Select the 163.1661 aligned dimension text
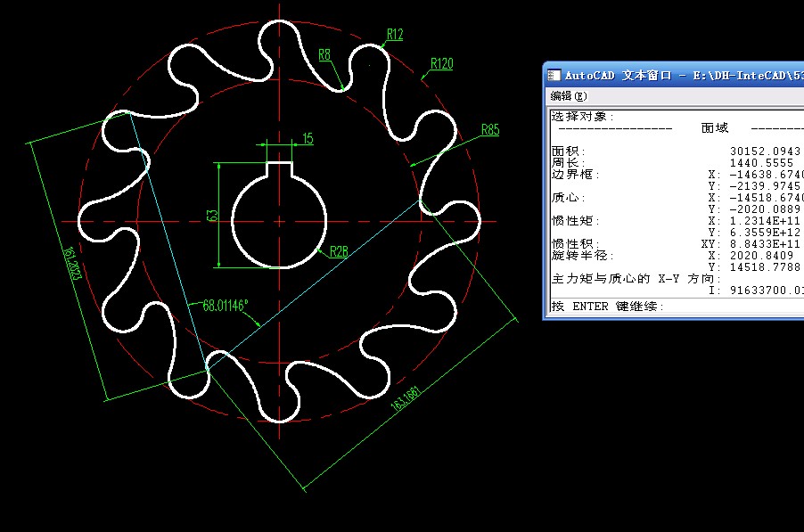This screenshot has width=804, height=532. pos(406,398)
